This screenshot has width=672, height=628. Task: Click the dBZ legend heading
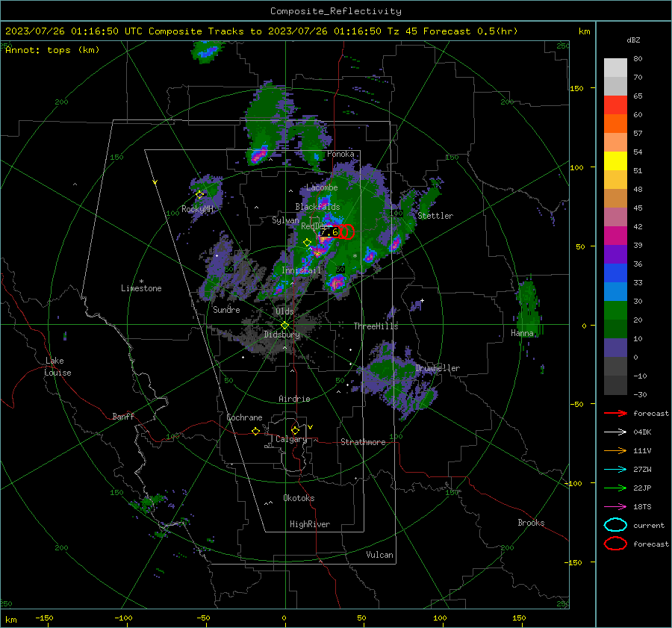(633, 40)
